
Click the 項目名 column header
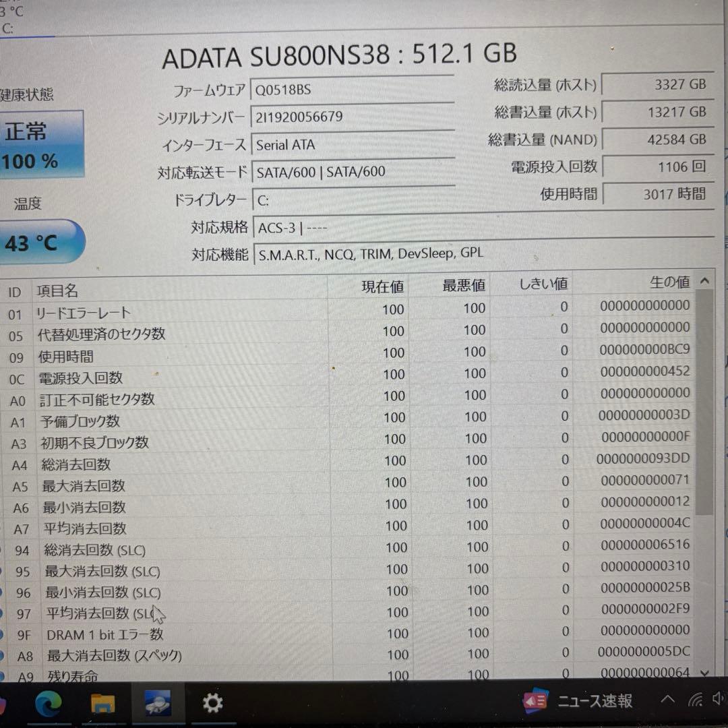pos(180,289)
